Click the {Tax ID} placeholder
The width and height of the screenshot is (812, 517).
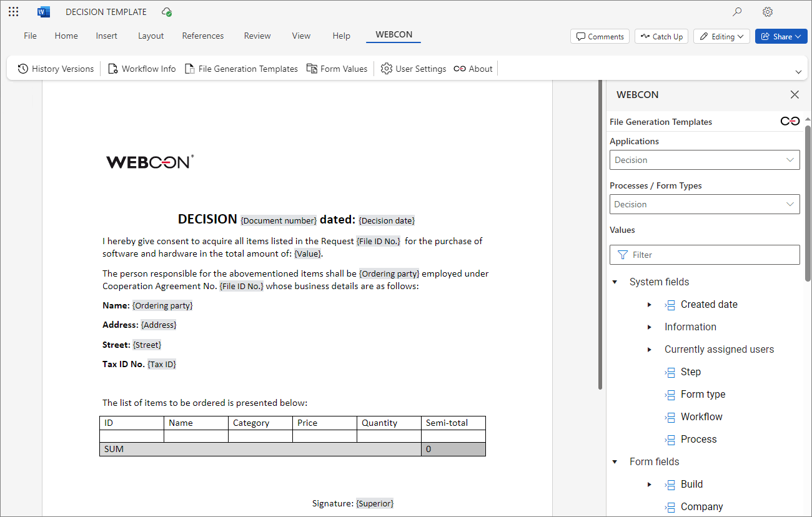tap(162, 364)
